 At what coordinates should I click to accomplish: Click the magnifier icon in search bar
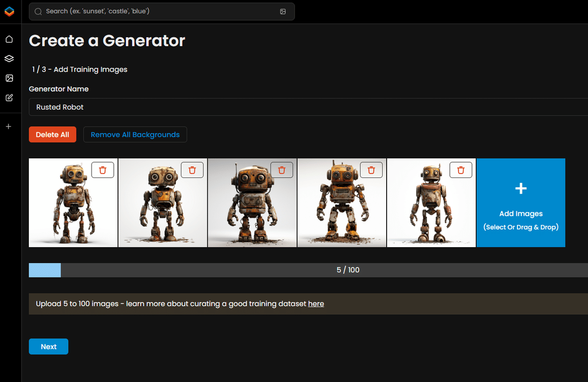click(x=38, y=11)
